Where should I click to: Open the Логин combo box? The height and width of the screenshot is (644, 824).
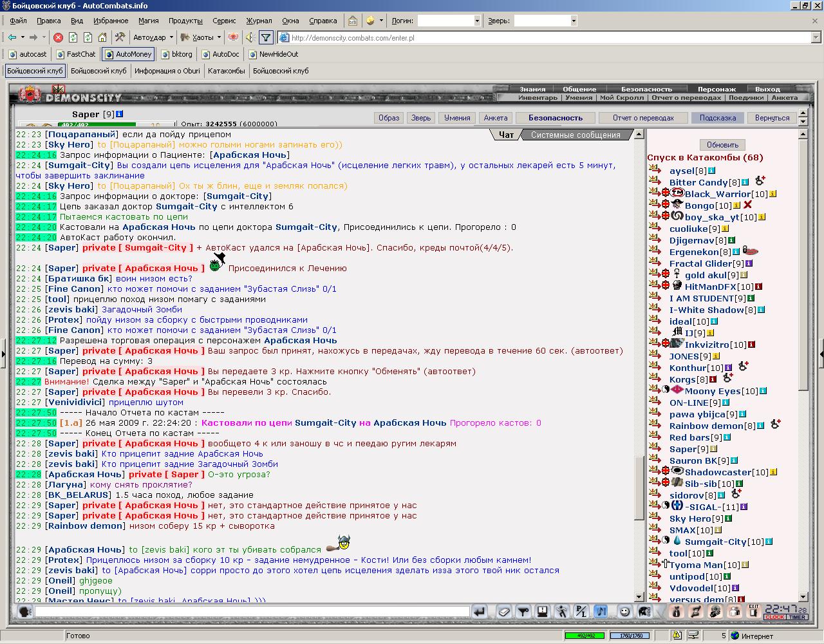tap(449, 21)
